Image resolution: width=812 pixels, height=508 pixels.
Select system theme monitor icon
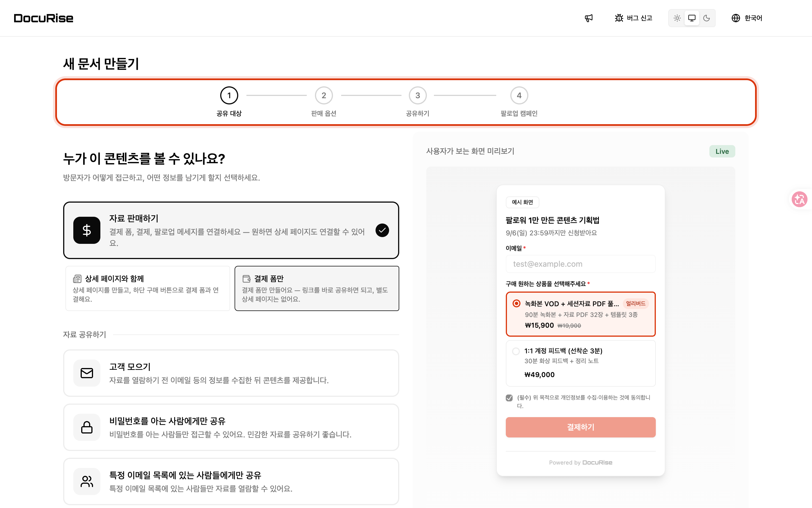(x=692, y=18)
